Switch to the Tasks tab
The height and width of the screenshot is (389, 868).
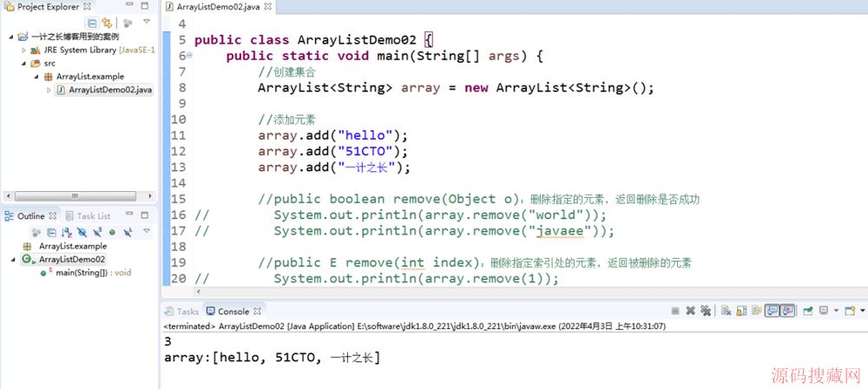coord(182,312)
